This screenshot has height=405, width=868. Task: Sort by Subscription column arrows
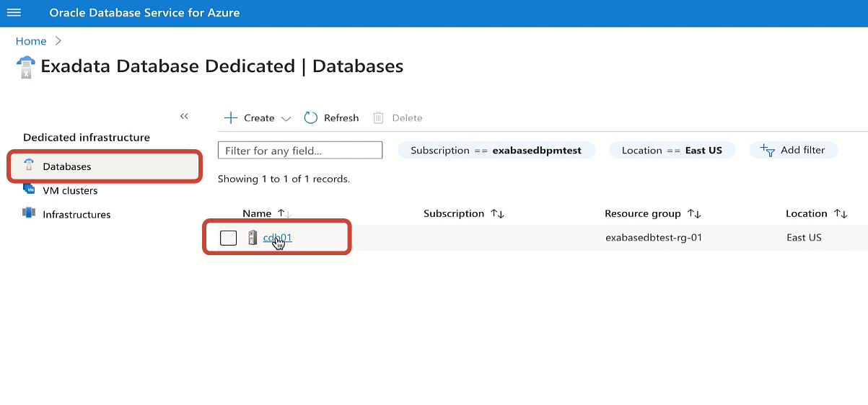[x=497, y=214]
